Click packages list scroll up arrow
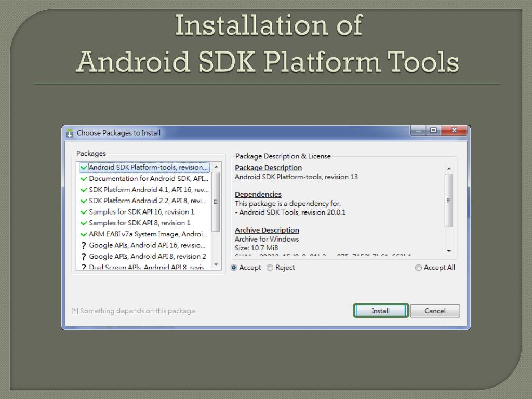The height and width of the screenshot is (399, 532). [x=216, y=167]
